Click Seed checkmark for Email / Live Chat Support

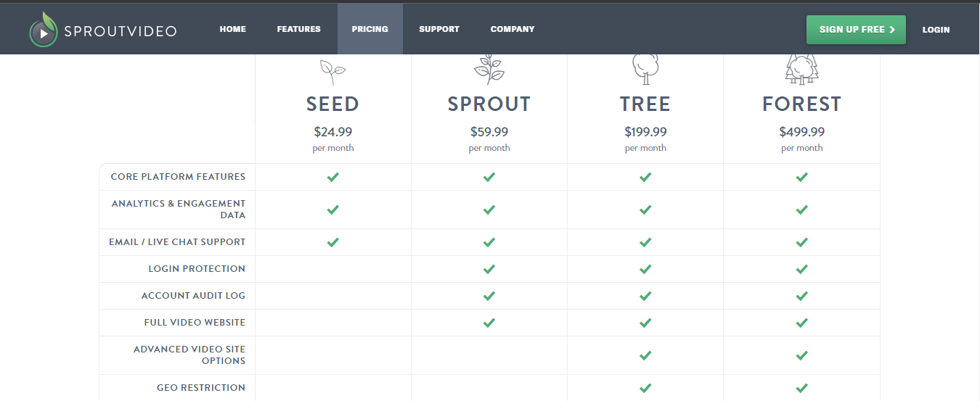[332, 242]
